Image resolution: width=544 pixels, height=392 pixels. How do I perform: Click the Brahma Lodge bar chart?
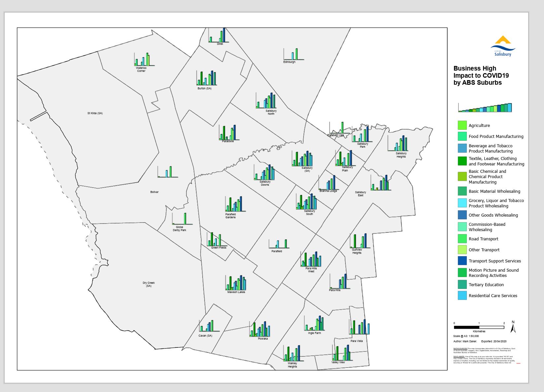329,183
